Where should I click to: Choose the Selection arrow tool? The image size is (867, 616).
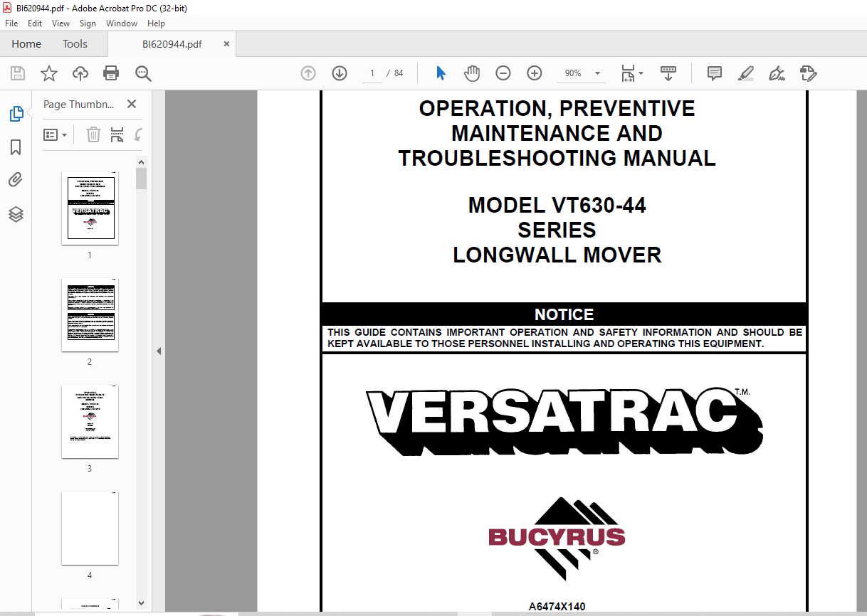coord(441,73)
